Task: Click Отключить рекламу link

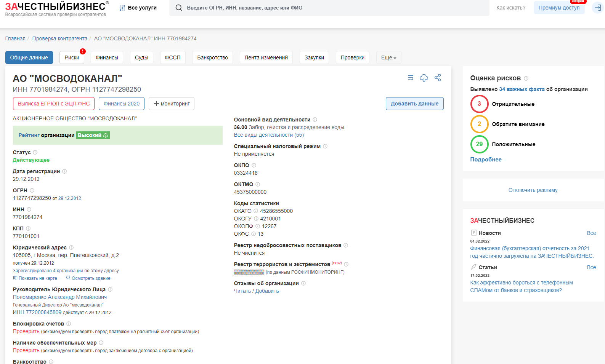Action: (x=533, y=190)
